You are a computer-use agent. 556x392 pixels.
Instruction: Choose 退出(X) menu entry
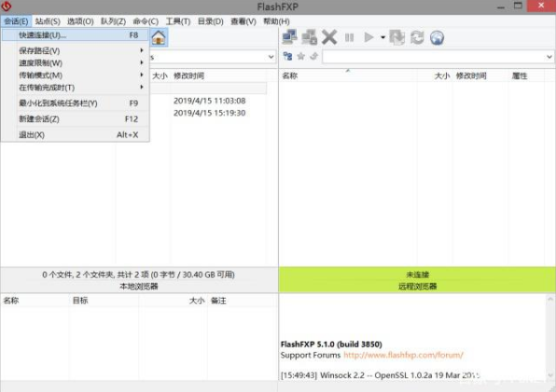76,134
